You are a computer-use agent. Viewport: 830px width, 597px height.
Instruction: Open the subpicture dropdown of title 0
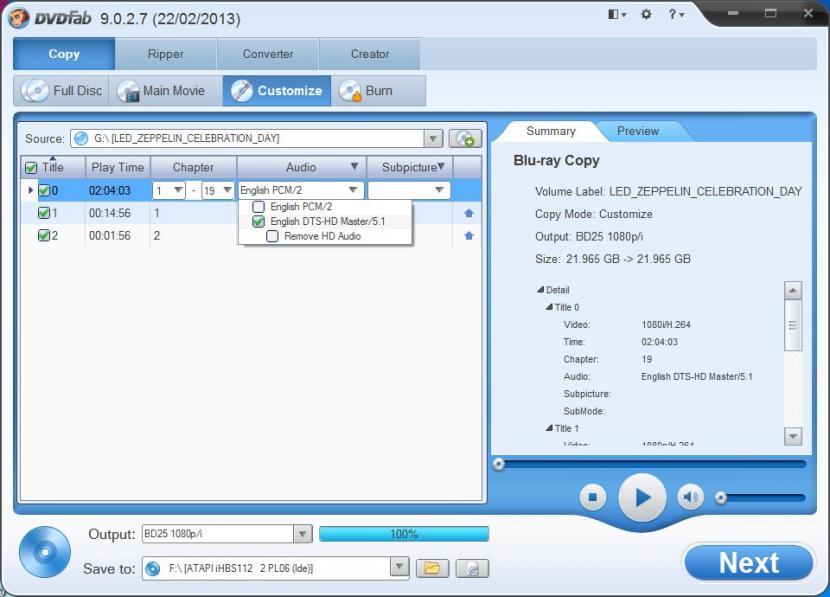[x=439, y=190]
